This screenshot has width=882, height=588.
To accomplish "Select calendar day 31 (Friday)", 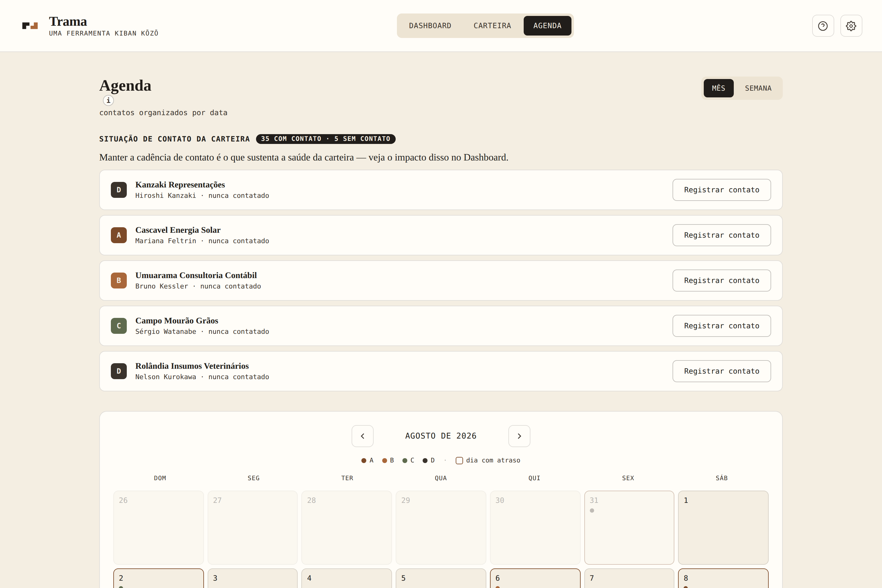I will (x=629, y=528).
